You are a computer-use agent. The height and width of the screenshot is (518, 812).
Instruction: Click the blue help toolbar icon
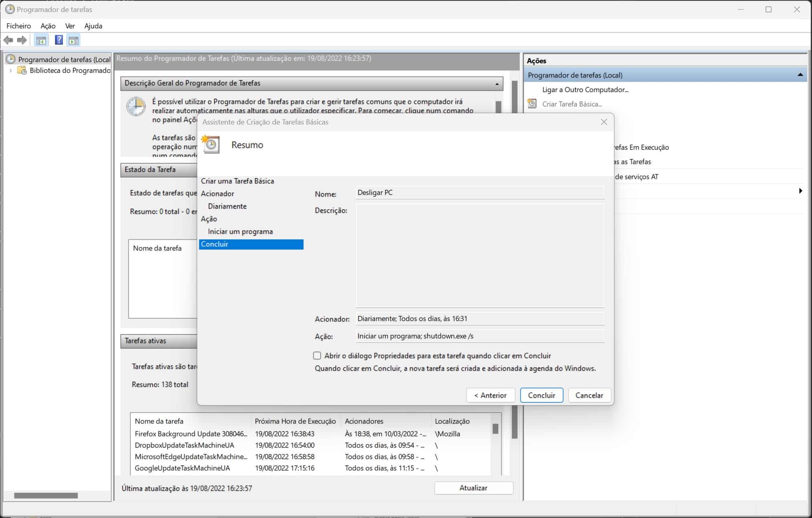point(59,40)
